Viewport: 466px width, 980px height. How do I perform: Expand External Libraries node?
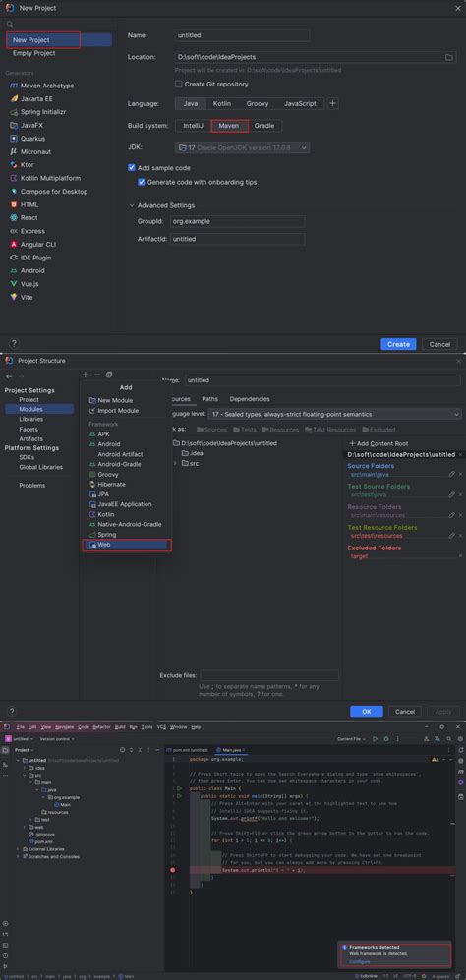tap(18, 848)
